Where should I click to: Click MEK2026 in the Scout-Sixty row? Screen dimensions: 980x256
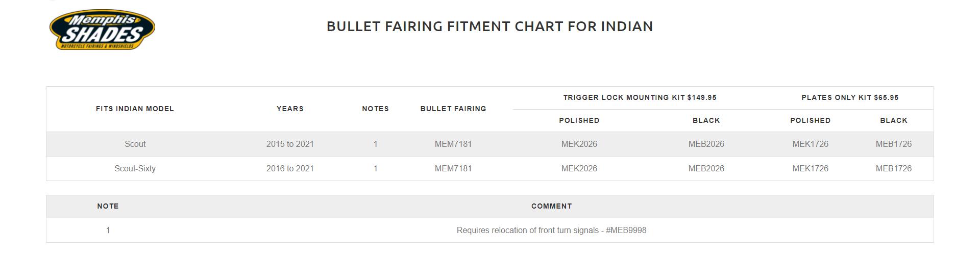pos(579,168)
